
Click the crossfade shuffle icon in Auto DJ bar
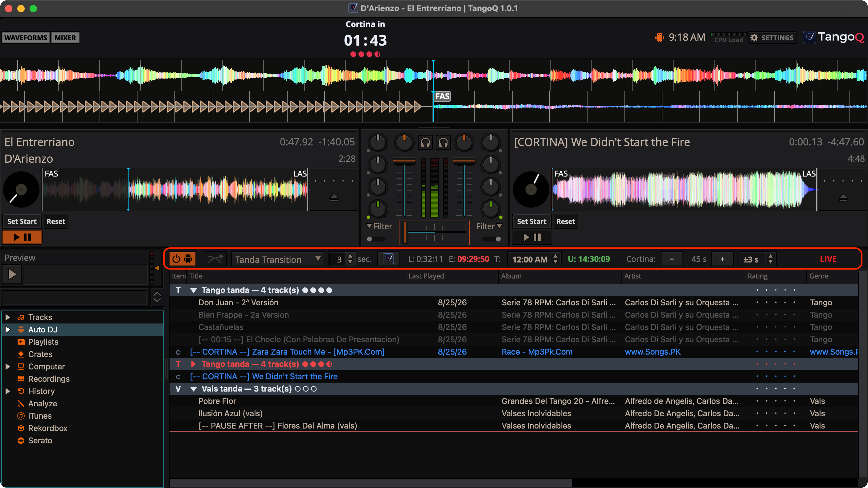[x=216, y=259]
